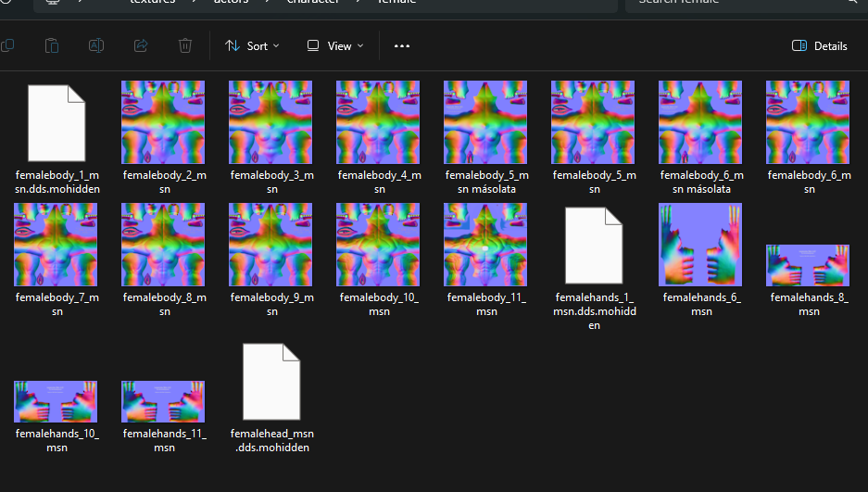Click file name femalebody_10_msn

click(x=379, y=305)
